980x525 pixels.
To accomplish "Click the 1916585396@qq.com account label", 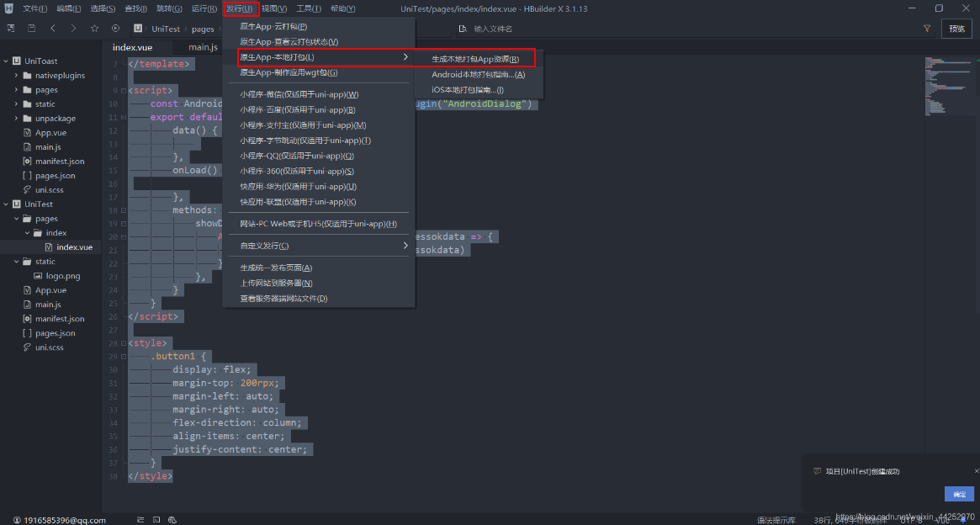I will [x=65, y=520].
